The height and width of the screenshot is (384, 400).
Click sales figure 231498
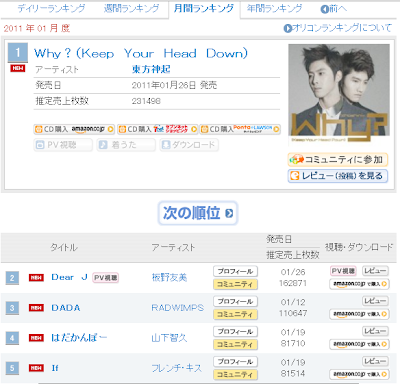146,101
